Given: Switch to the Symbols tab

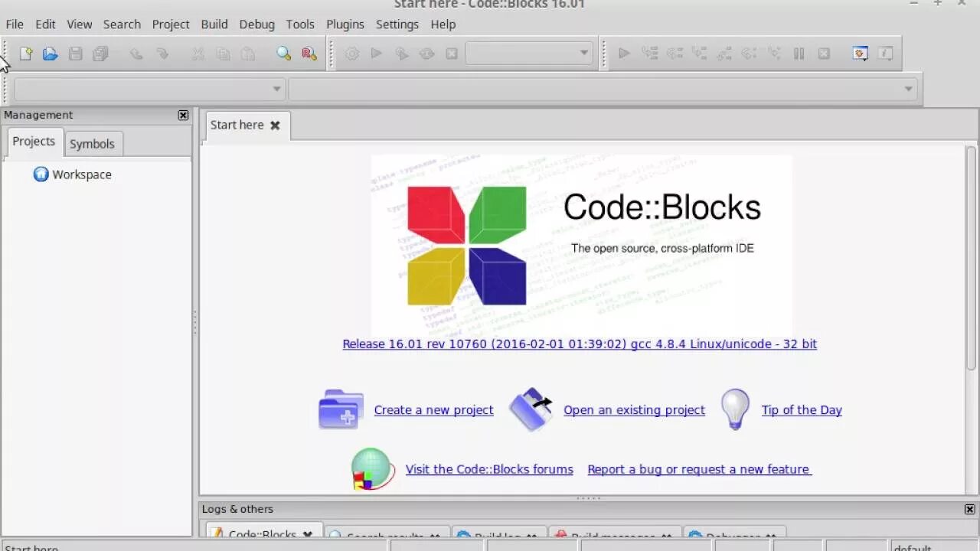Looking at the screenshot, I should [x=92, y=144].
